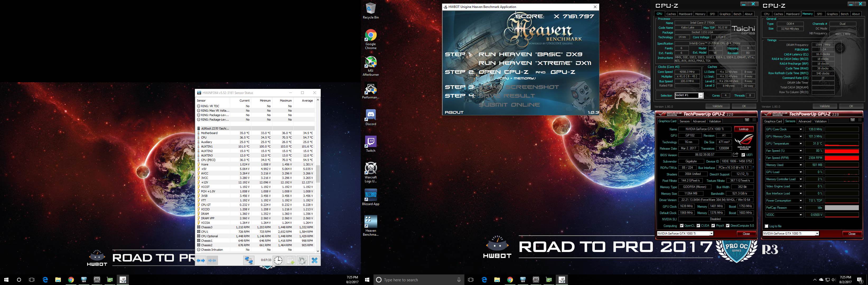Toggle OpenCL checkbox in GPU-Z
The width and height of the screenshot is (868, 285).
click(x=681, y=226)
